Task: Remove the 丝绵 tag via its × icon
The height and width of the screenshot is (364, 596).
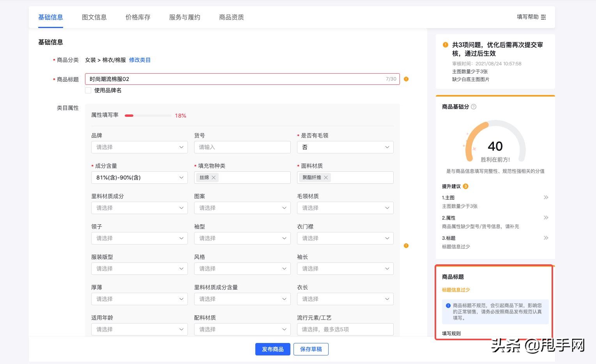Action: point(214,178)
